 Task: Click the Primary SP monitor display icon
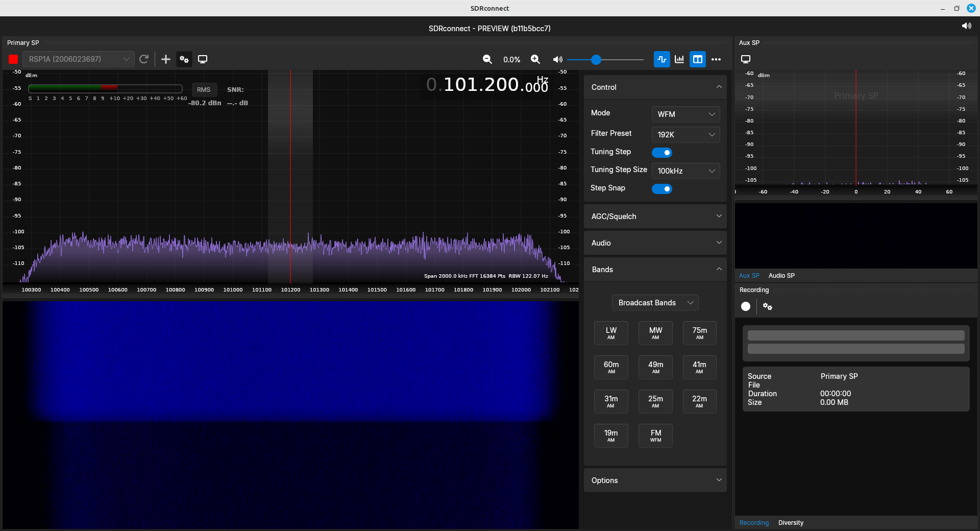203,59
